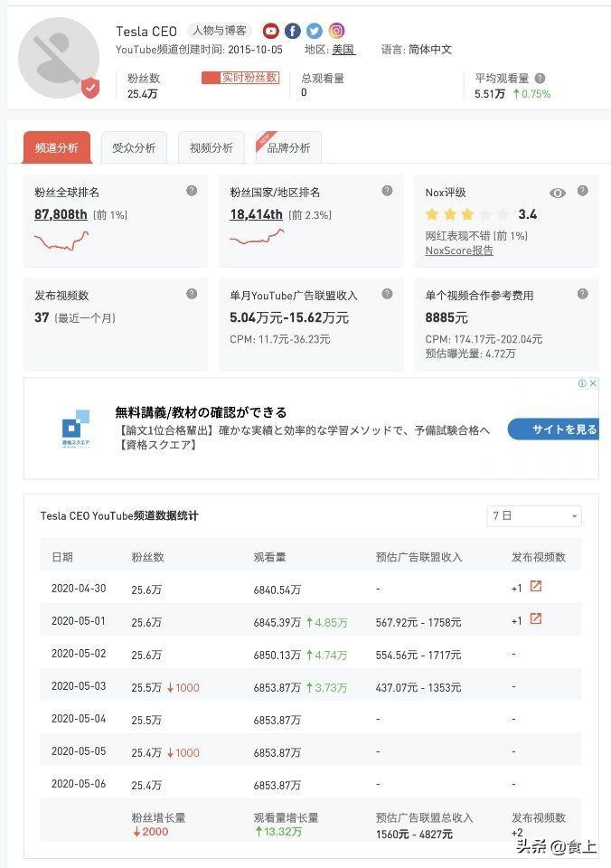Open the Instagram social icon
The image size is (611, 868).
tap(336, 31)
